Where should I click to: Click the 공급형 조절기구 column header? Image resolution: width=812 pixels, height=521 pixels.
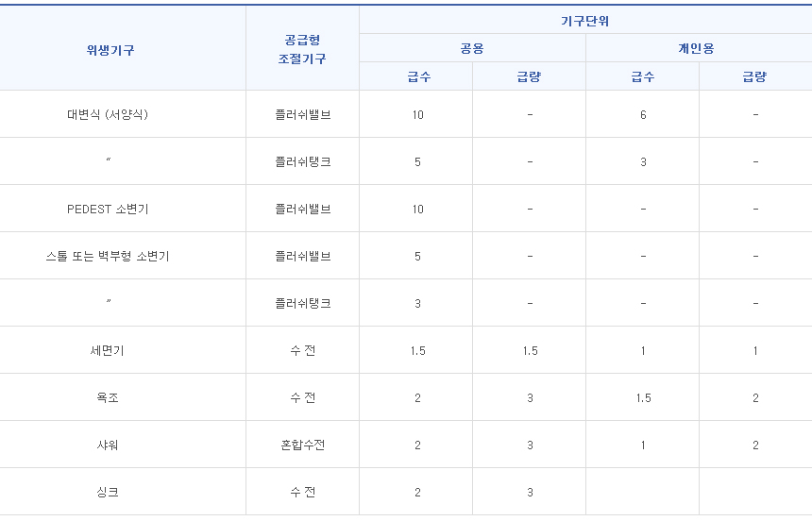point(302,50)
